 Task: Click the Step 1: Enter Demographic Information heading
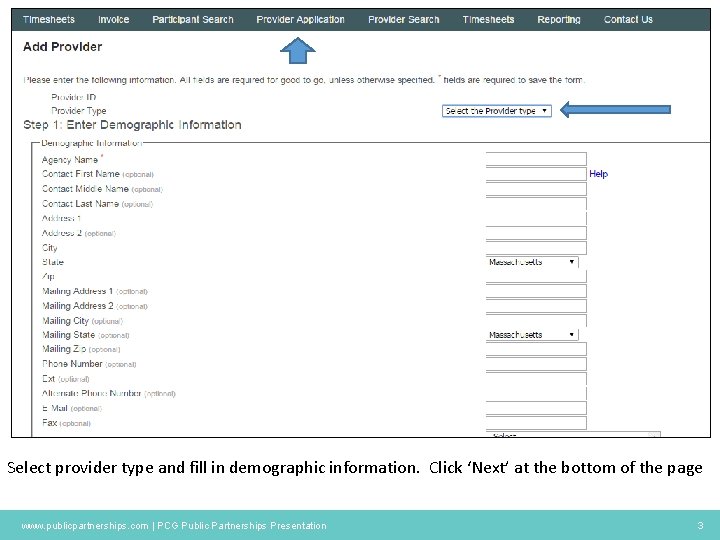132,125
